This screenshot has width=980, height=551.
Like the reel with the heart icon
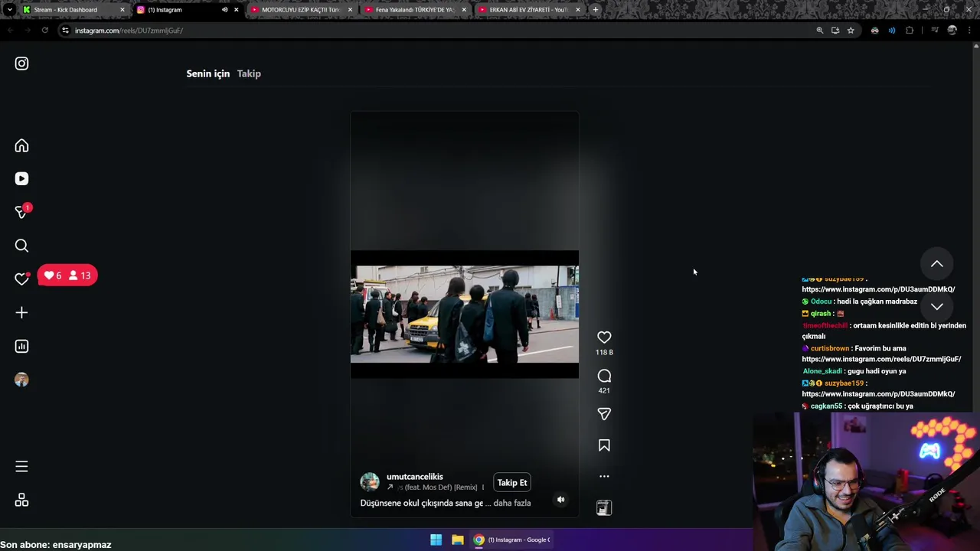pos(604,337)
